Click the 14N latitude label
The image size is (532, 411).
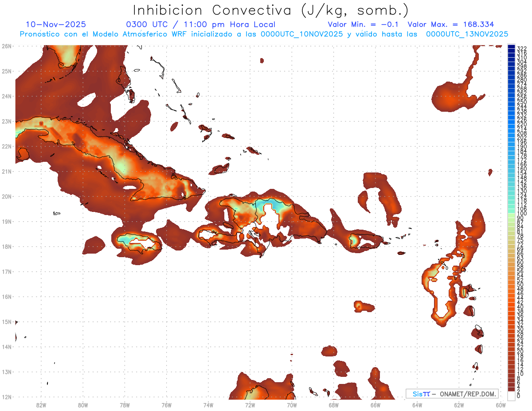tap(6, 347)
